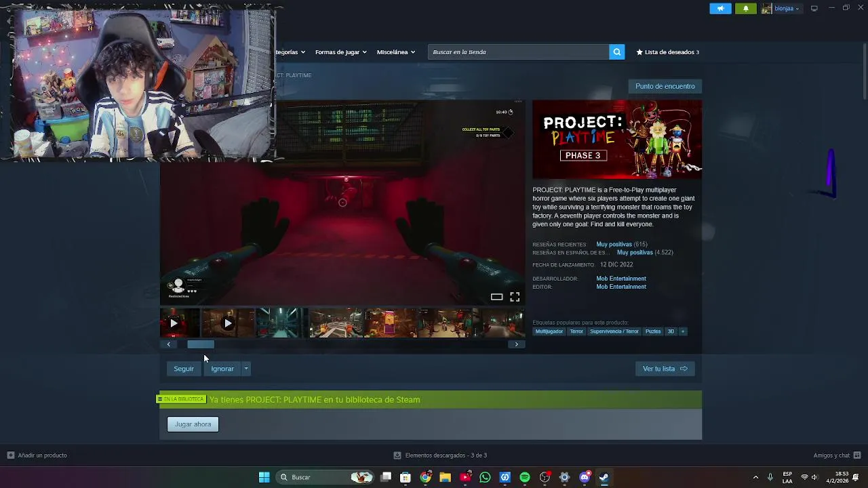The image size is (868, 488).
Task: Click the blonjaa profile avatar
Action: [x=767, y=9]
